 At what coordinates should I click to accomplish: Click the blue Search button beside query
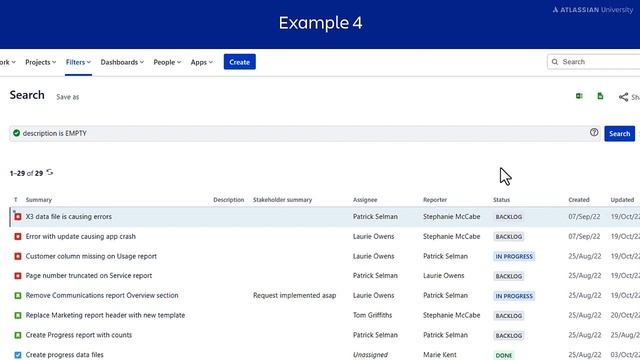(x=620, y=133)
